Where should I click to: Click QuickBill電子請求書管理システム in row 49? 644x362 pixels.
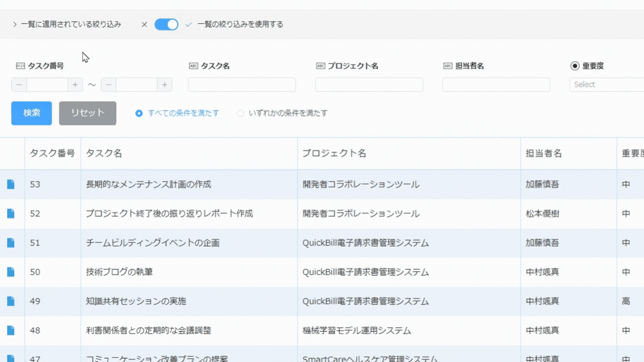click(366, 301)
